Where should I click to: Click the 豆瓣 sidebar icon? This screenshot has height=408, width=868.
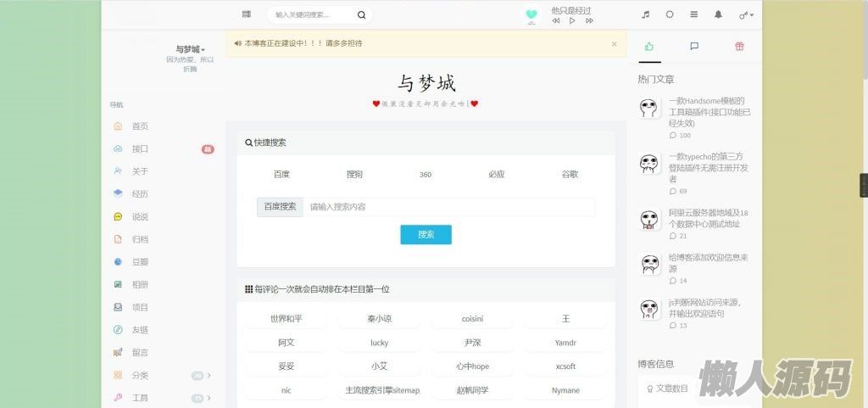(118, 262)
